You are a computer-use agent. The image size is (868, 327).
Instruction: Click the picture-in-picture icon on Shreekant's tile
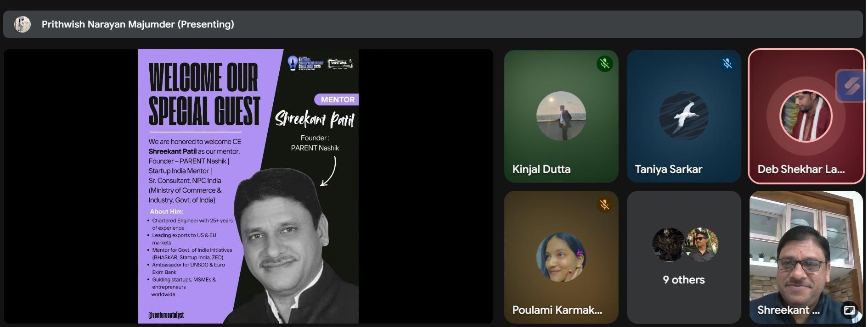tap(849, 310)
